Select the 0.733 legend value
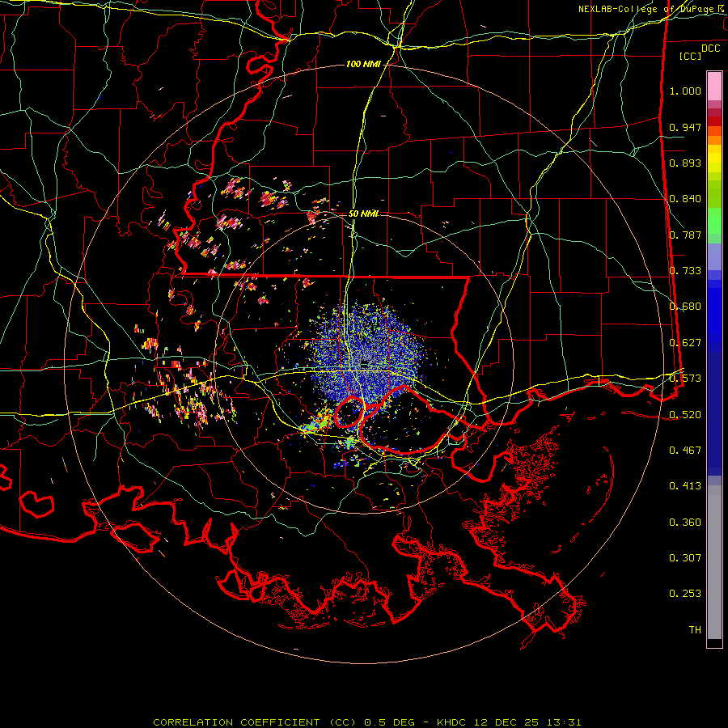The height and width of the screenshot is (728, 728). (685, 271)
